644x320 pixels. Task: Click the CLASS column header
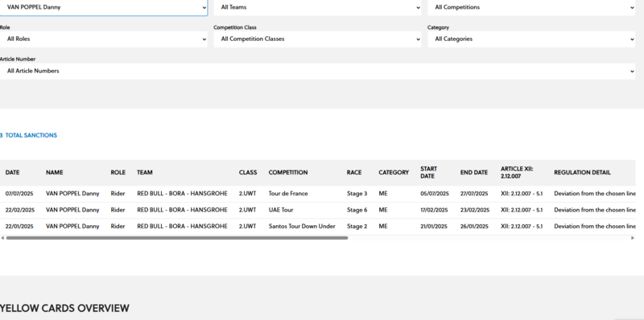pyautogui.click(x=248, y=173)
